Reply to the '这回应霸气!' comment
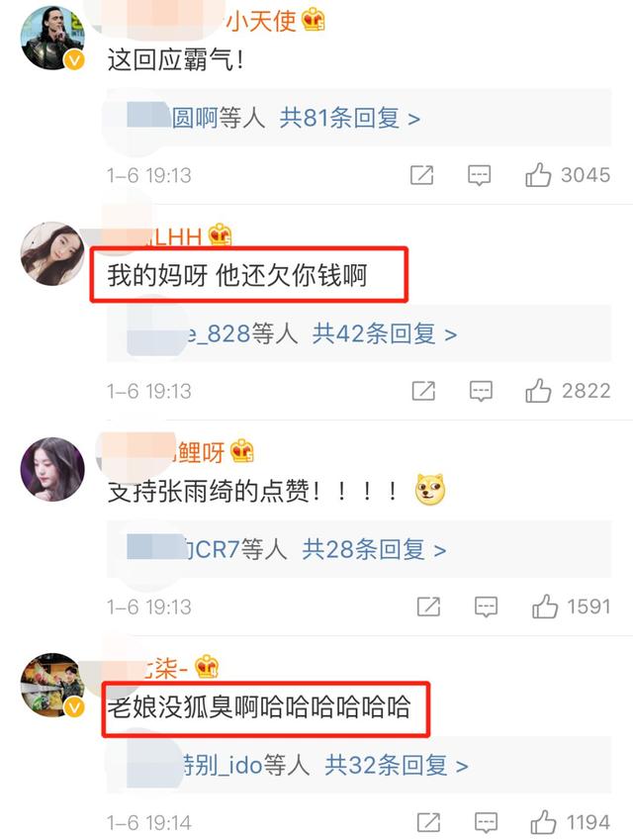The height and width of the screenshot is (840, 633). 480,175
